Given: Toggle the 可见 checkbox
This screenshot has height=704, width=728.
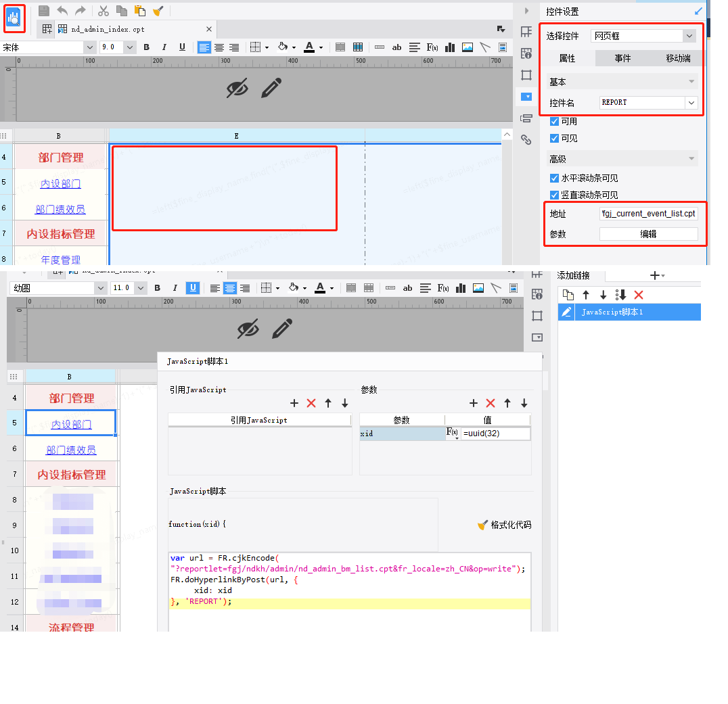Looking at the screenshot, I should coord(555,139).
